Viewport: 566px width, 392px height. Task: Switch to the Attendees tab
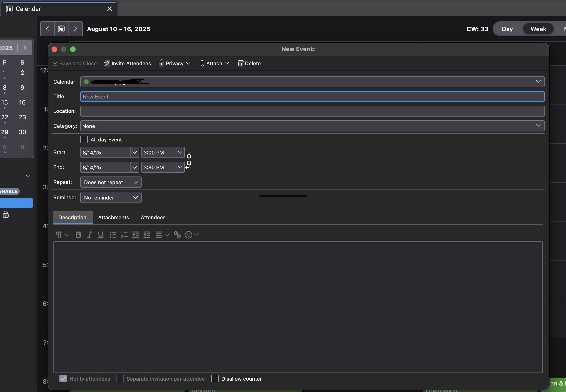154,217
